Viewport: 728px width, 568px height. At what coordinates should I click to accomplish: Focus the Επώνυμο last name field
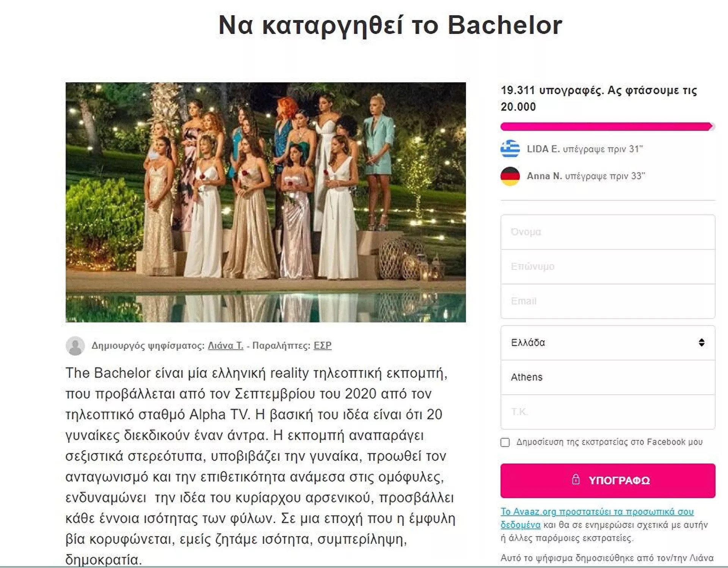pos(607,266)
